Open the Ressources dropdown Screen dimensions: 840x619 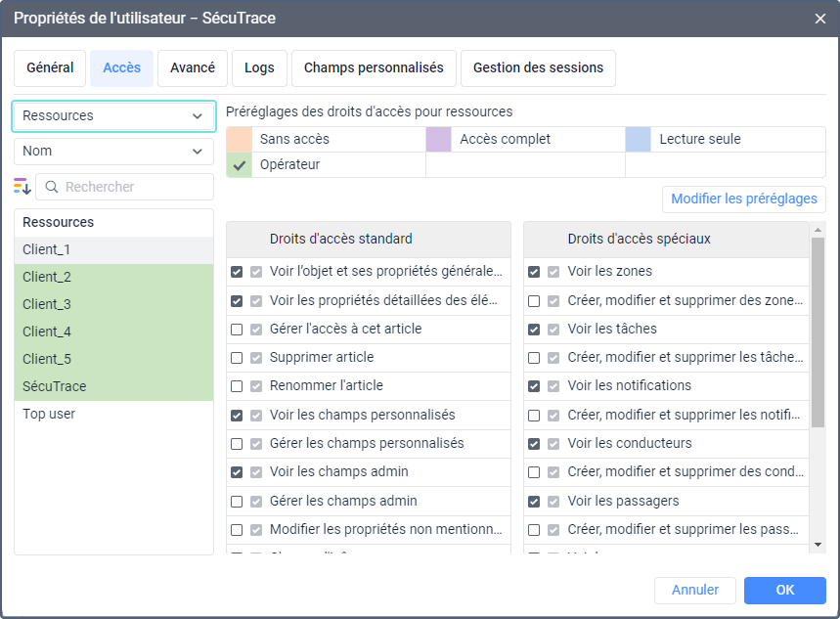113,116
